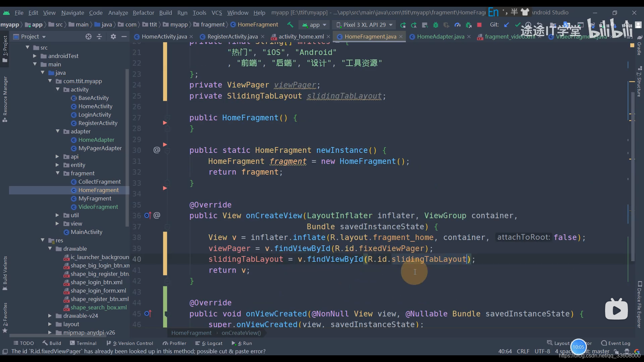Screen dimensions: 644x362
Task: Click the Collapse All icon in Project panel
Action: 99,37
